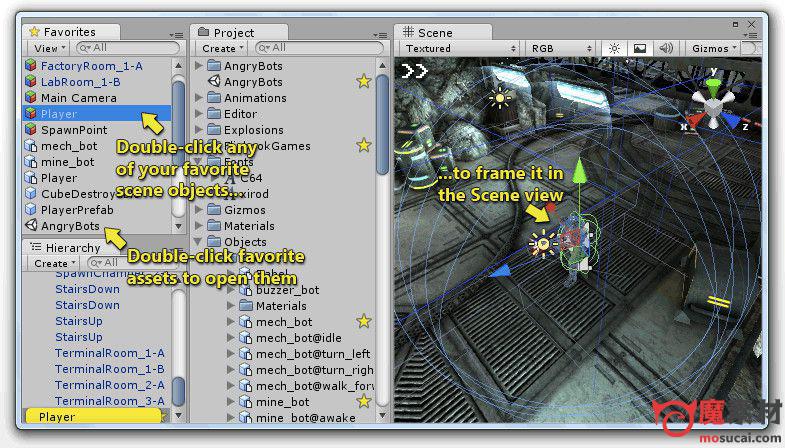Viewport: 785px width, 448px height.
Task: Select the Hierarchy tab
Action: pyautogui.click(x=65, y=248)
